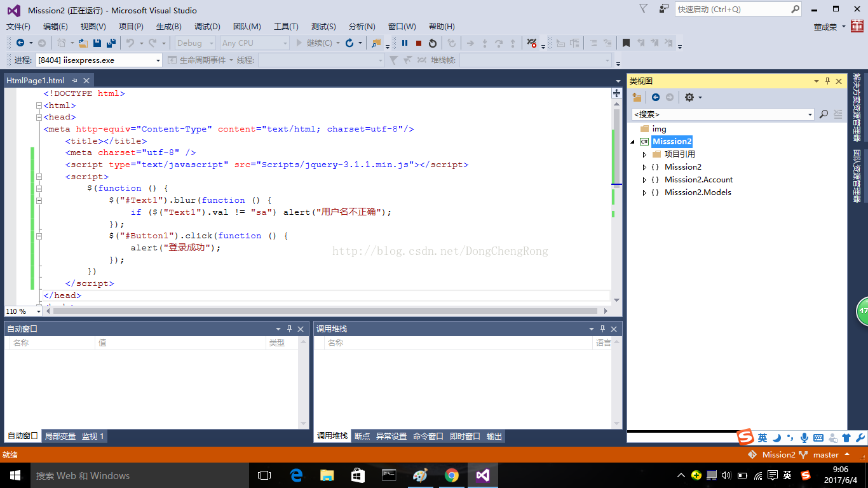Open Sogou input method icon in the taskbar
Viewport: 868px width, 488px height.
(806, 475)
